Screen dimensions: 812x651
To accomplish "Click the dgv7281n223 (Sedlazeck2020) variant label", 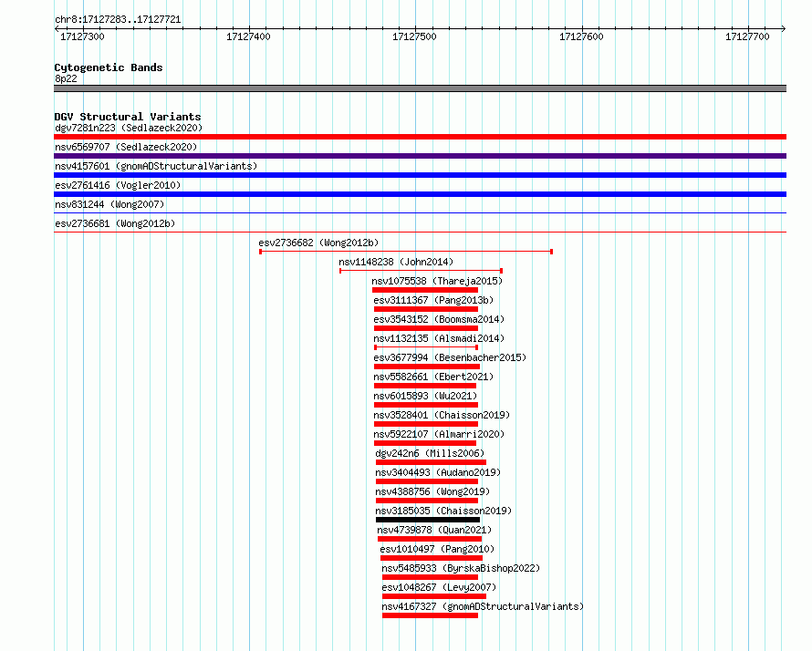I will pos(129,128).
